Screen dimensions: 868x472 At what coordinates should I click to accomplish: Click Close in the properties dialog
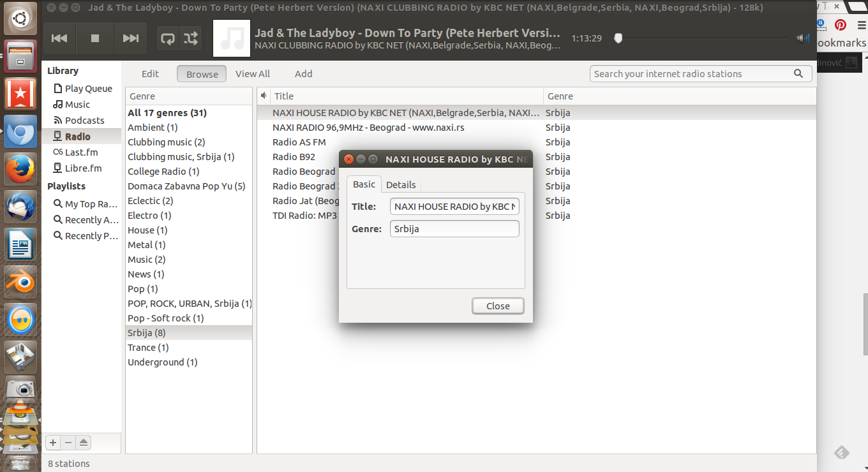tap(498, 306)
